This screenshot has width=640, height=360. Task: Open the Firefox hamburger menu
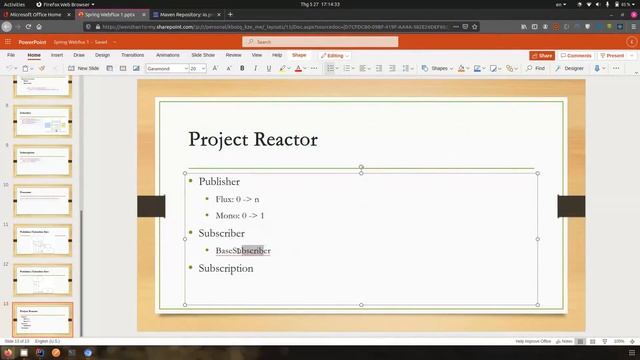(633, 27)
